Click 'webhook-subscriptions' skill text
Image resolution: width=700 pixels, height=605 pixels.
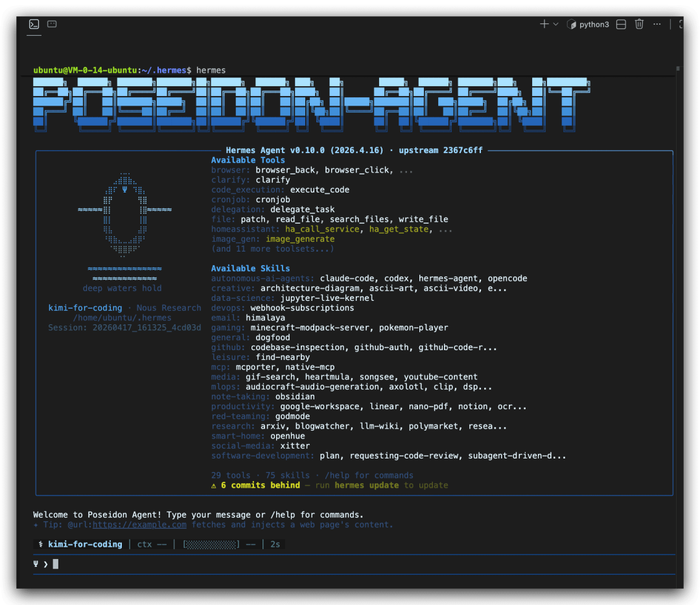(302, 308)
